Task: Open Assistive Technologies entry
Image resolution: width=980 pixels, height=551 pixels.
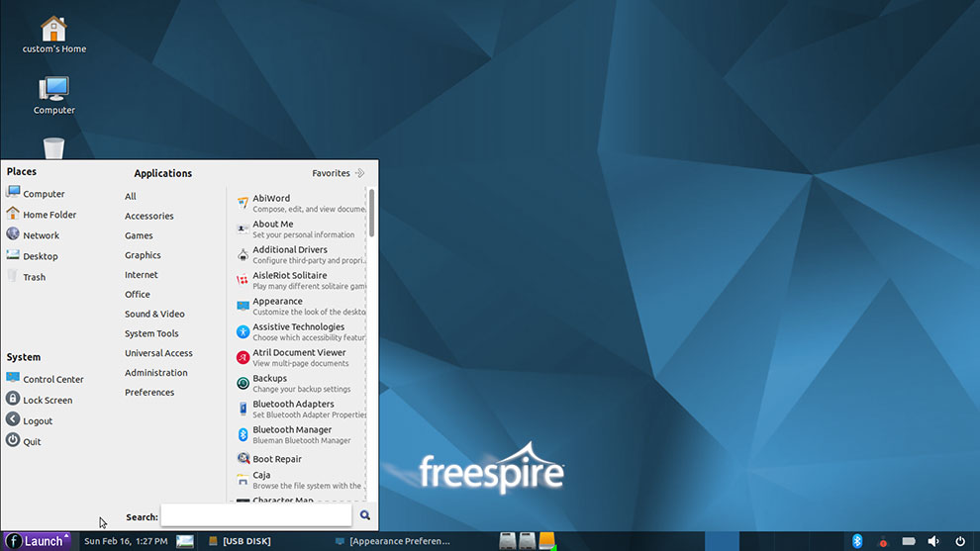Action: point(301,331)
